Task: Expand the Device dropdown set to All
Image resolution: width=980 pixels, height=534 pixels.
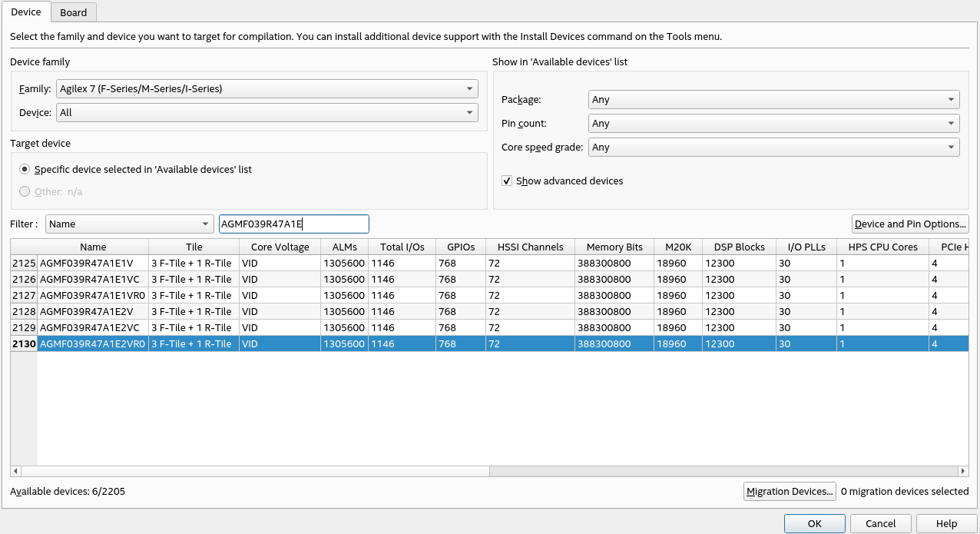Action: (267, 113)
